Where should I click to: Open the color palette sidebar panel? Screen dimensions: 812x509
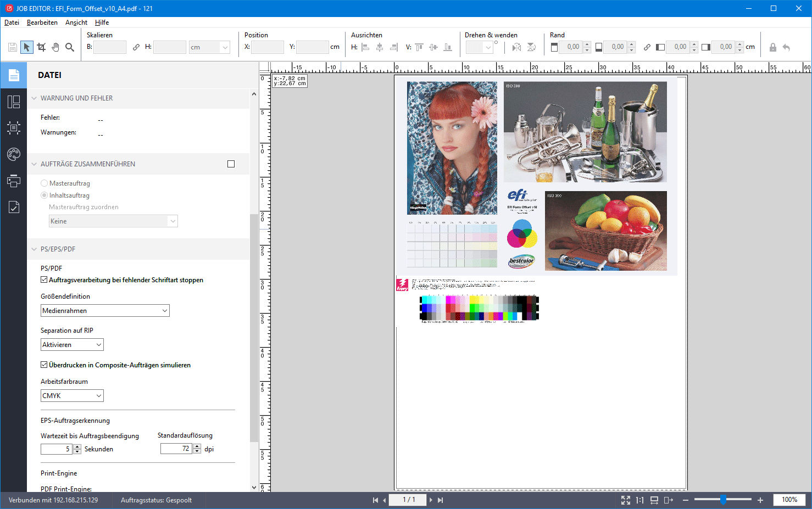(14, 154)
